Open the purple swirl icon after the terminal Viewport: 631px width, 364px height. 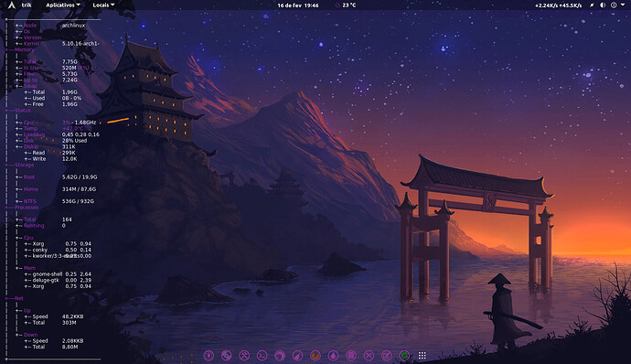pos(280,355)
